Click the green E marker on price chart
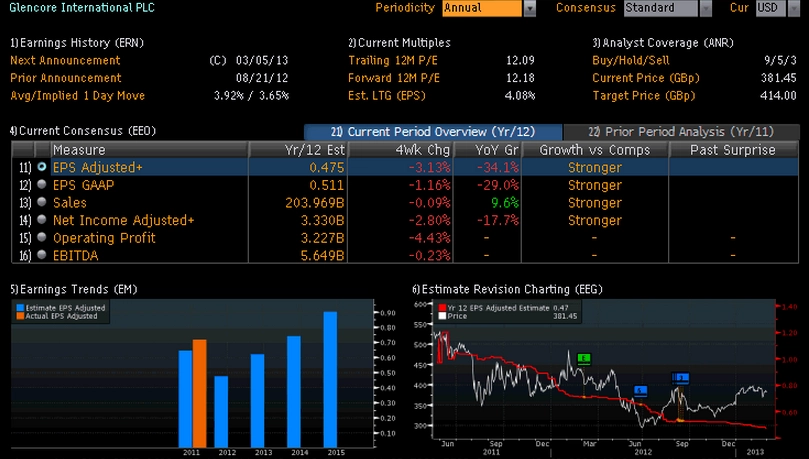This screenshot has height=459, width=809. pos(584,358)
